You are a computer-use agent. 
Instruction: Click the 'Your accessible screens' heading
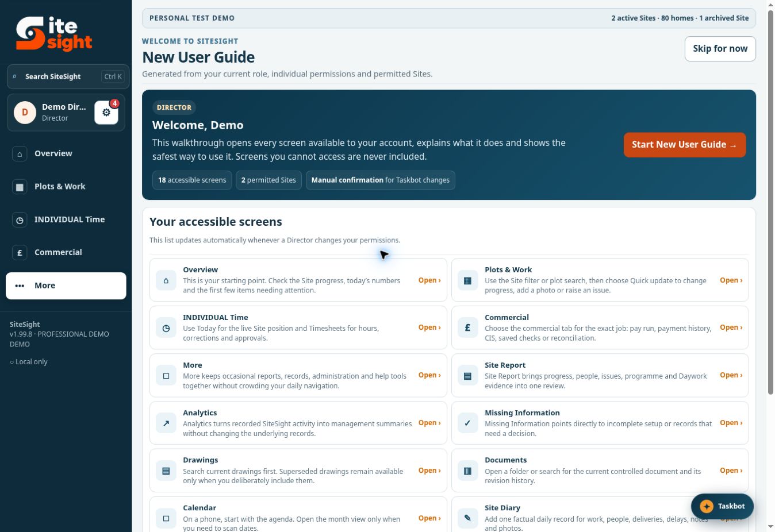pos(216,222)
